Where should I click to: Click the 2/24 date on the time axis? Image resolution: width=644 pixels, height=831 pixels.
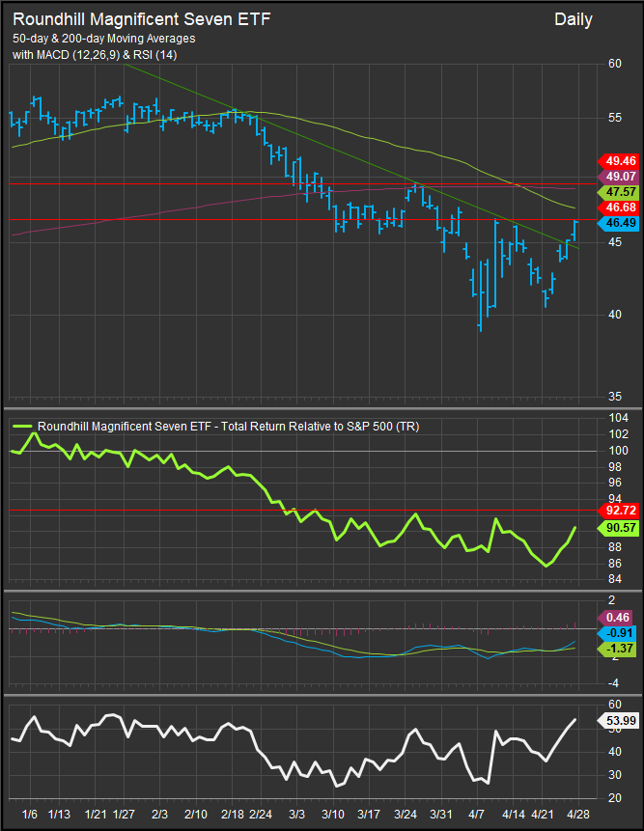click(261, 815)
